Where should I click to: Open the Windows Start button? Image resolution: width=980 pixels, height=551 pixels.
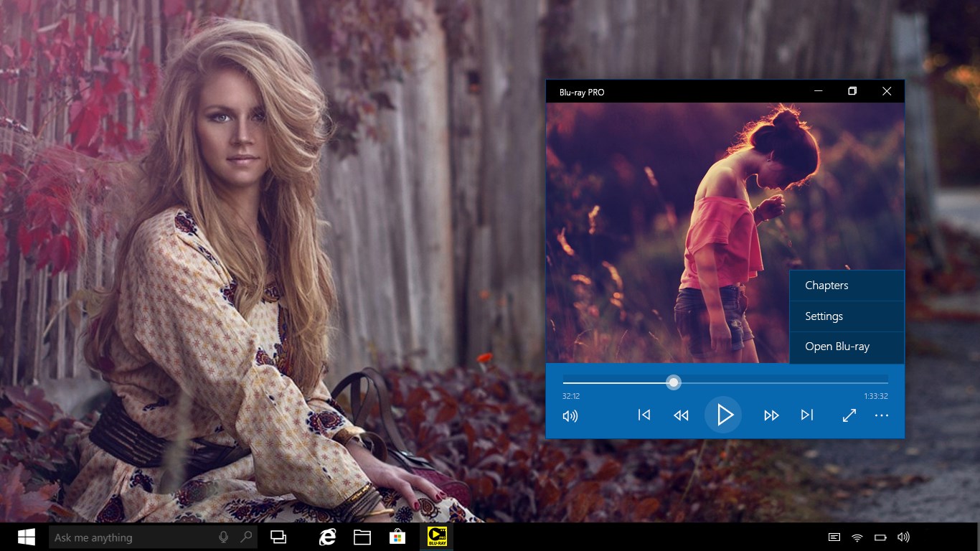coord(27,537)
